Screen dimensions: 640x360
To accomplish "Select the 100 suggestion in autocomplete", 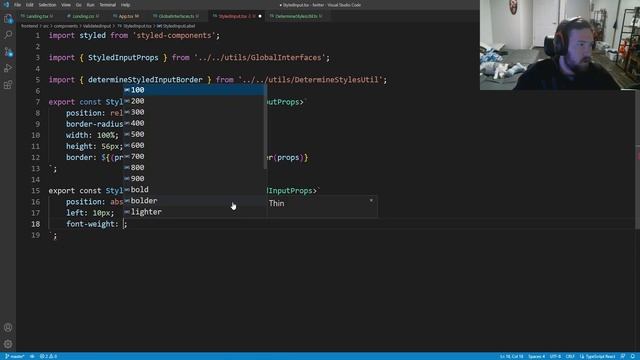I will 194,90.
